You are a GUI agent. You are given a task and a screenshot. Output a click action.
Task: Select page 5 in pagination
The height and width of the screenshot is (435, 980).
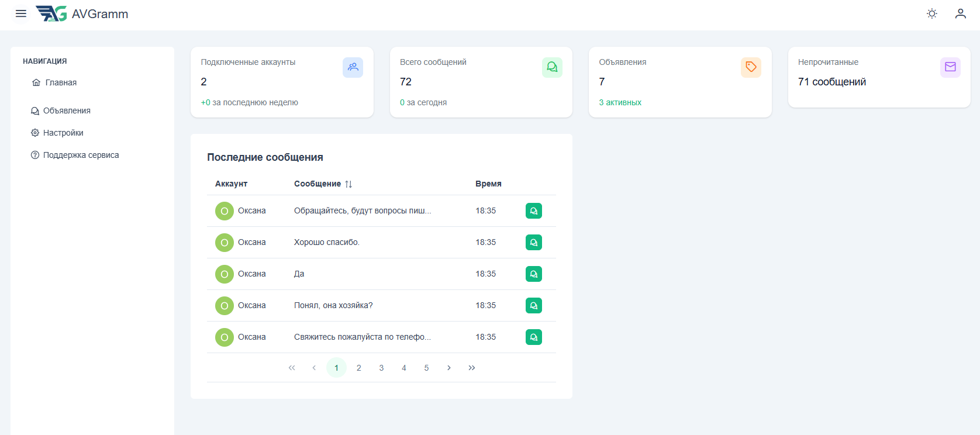(x=426, y=368)
